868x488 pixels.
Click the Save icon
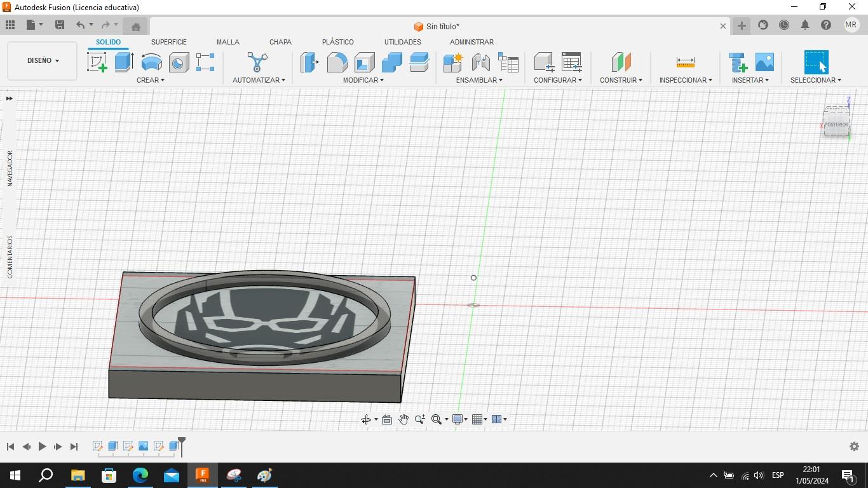pos(60,25)
